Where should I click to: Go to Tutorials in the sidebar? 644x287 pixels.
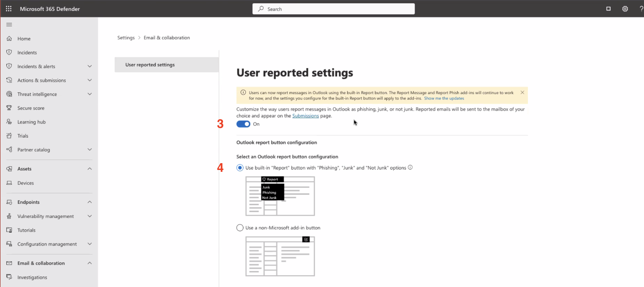(x=26, y=230)
